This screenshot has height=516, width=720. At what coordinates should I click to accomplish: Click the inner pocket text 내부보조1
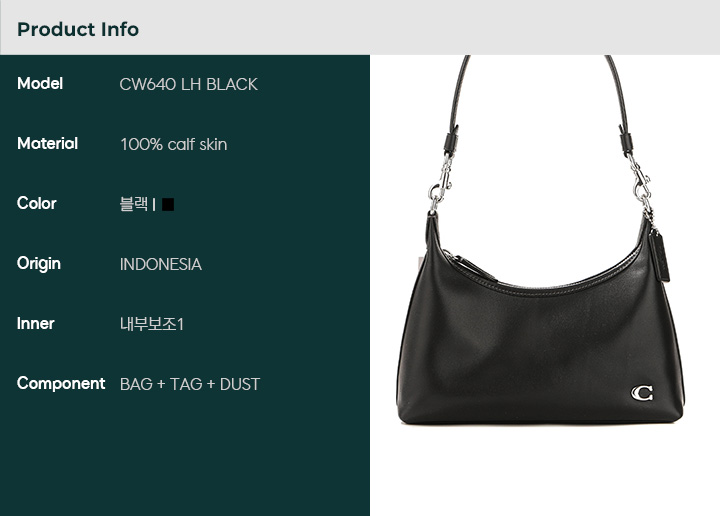click(152, 324)
